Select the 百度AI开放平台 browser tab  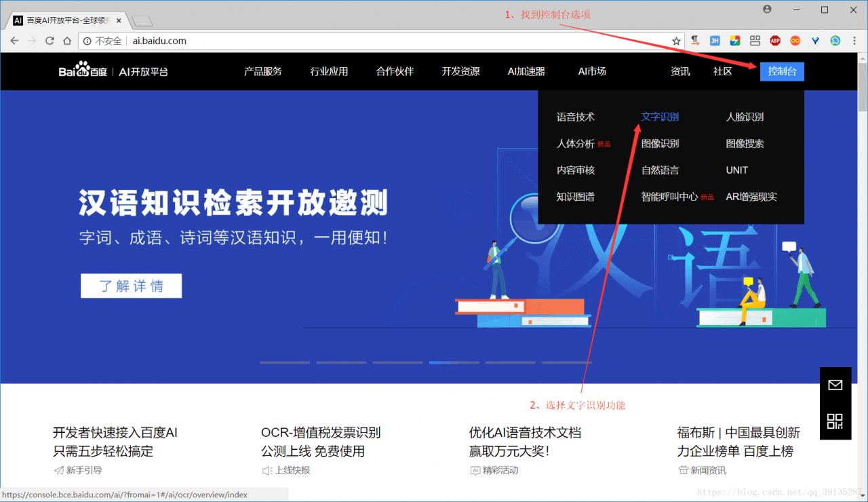point(66,20)
